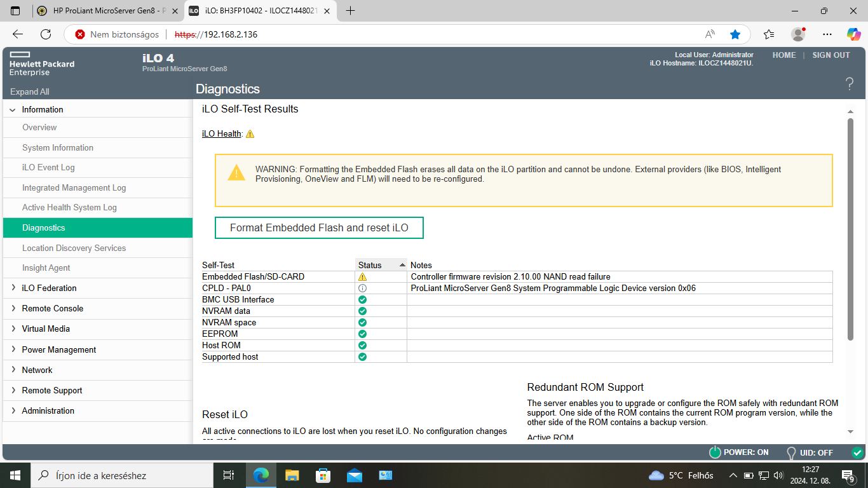Go back with the browser back arrow
The width and height of the screenshot is (868, 488).
pyautogui.click(x=18, y=34)
